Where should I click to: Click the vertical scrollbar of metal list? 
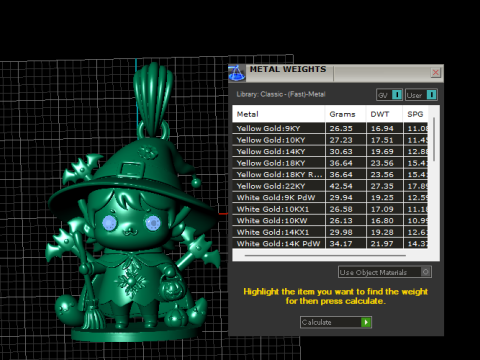coord(434,139)
